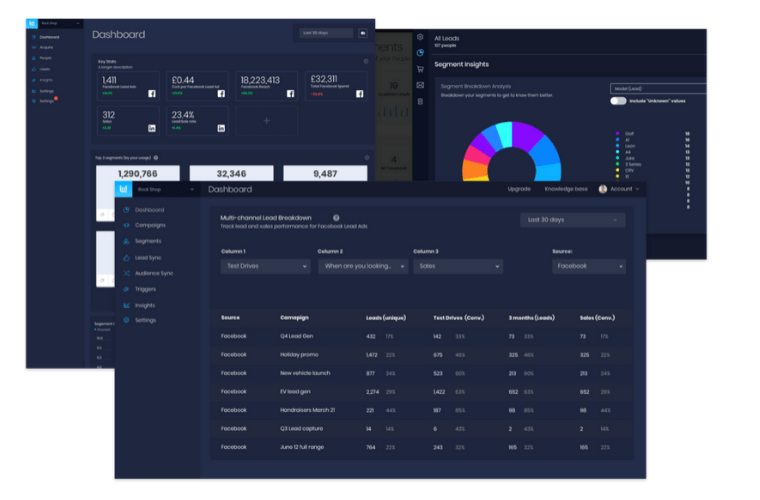Click the purple Golf legend color swatch
Screen dimensions: 760x500
615,132
